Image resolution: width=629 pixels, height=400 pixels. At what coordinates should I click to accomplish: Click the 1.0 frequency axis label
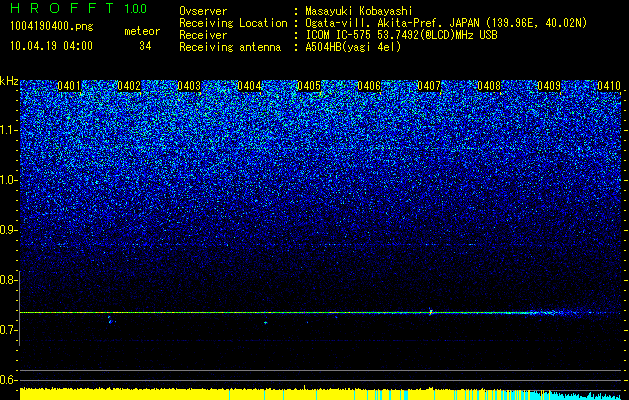[8, 180]
